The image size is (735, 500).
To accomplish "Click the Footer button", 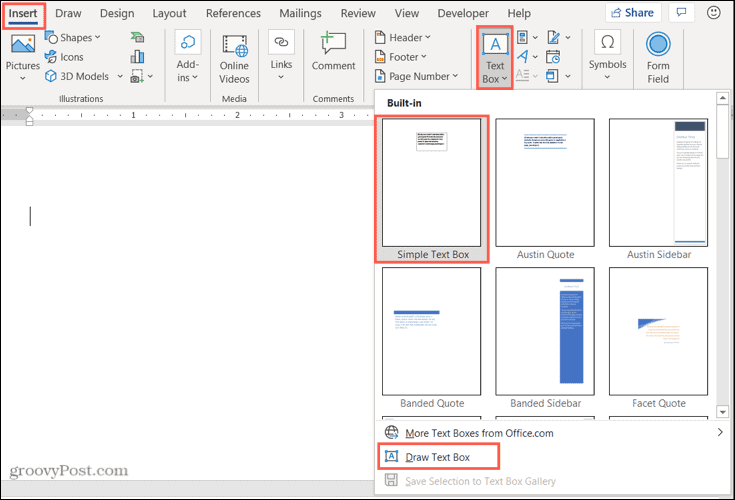I will coord(400,57).
